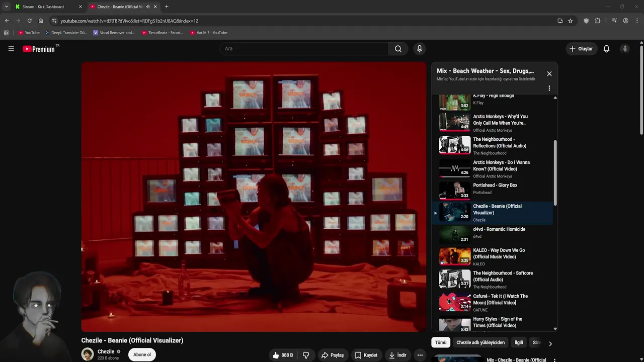
Task: Open the shield ad-blocker extension
Action: click(586, 21)
